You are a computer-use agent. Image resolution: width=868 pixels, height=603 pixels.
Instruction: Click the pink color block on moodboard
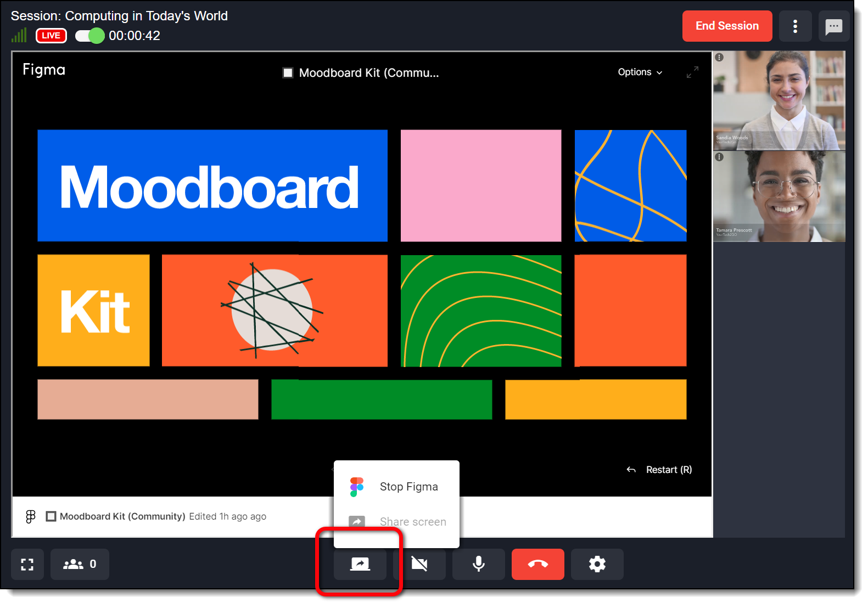tap(480, 185)
